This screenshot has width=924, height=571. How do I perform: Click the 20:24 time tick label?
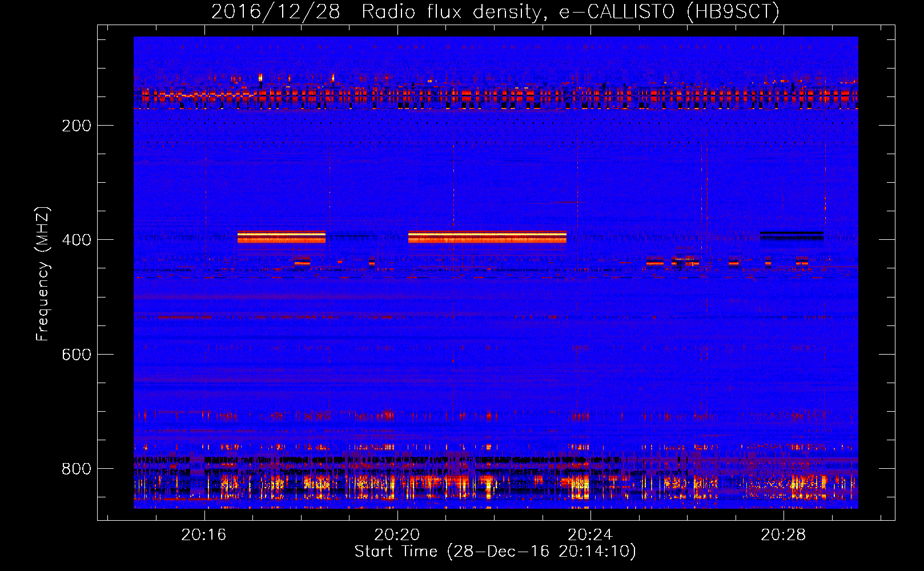590,534
